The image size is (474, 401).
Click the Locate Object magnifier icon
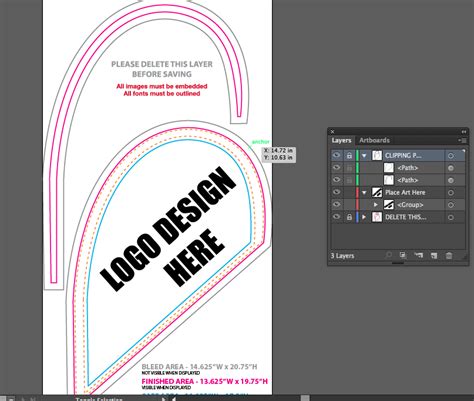point(388,255)
